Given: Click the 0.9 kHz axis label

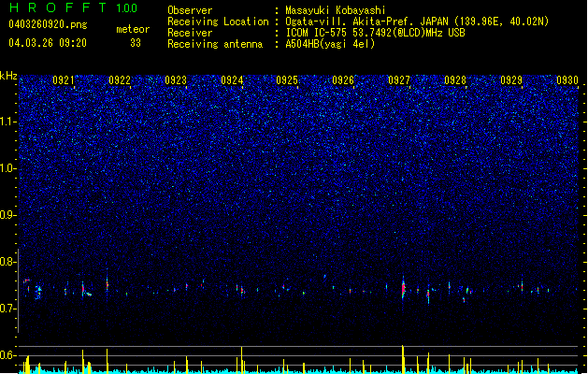Looking at the screenshot, I should coord(8,215).
